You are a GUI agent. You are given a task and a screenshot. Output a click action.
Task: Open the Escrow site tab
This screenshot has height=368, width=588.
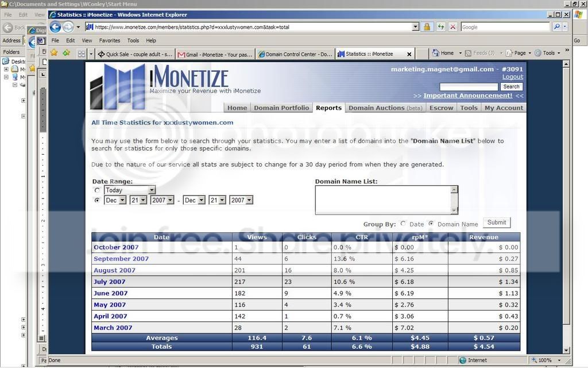(x=441, y=108)
